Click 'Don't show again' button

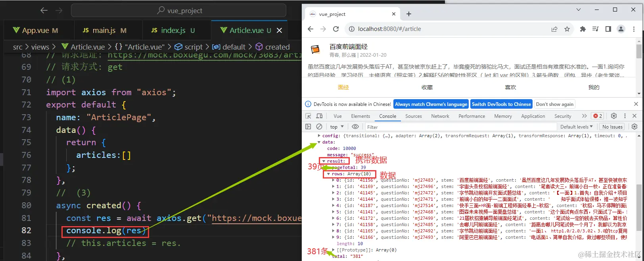pos(555,104)
